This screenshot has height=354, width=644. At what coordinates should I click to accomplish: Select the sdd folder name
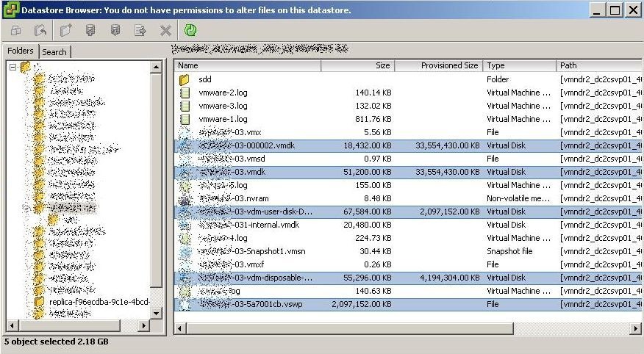click(205, 79)
